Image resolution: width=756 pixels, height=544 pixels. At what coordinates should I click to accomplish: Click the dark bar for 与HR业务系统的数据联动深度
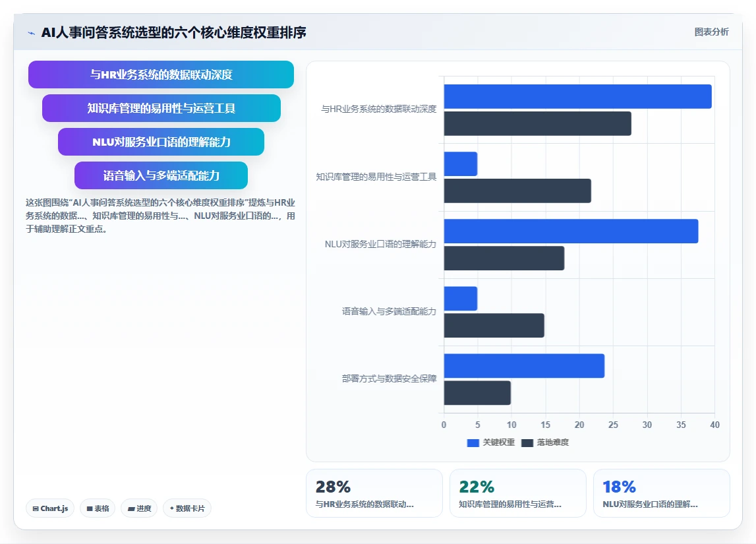[538, 123]
